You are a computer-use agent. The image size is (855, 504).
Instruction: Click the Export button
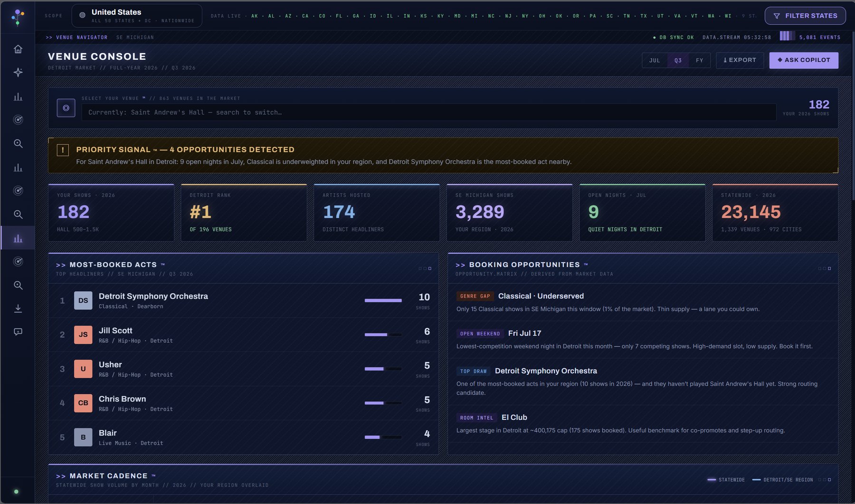[x=740, y=60]
